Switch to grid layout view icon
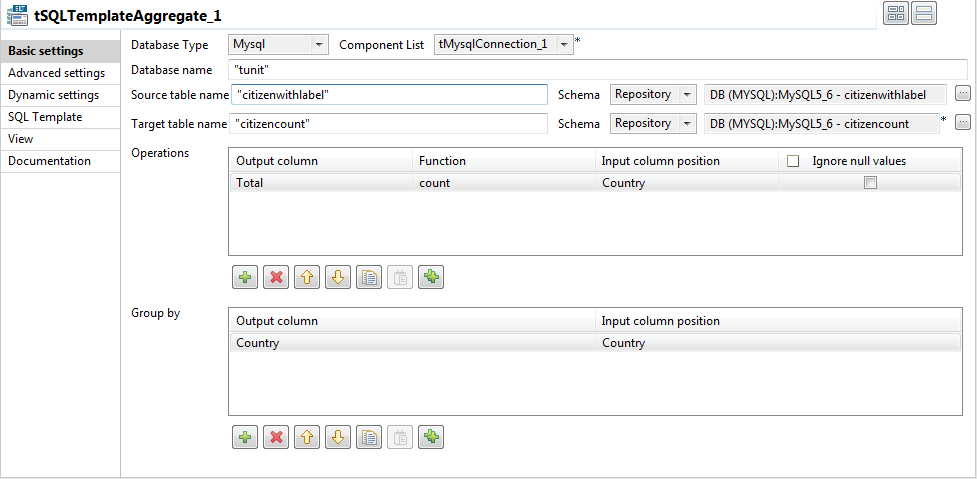Viewport: 977px width, 479px height. (895, 14)
